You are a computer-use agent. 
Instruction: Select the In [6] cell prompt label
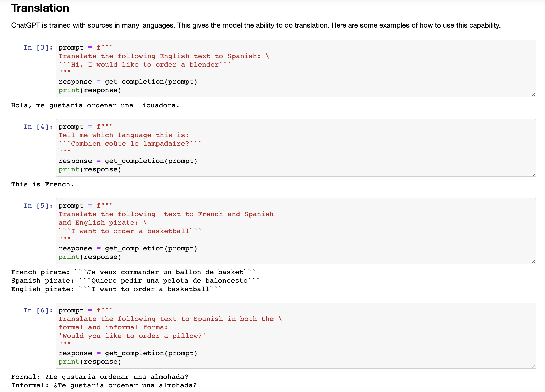pos(38,310)
